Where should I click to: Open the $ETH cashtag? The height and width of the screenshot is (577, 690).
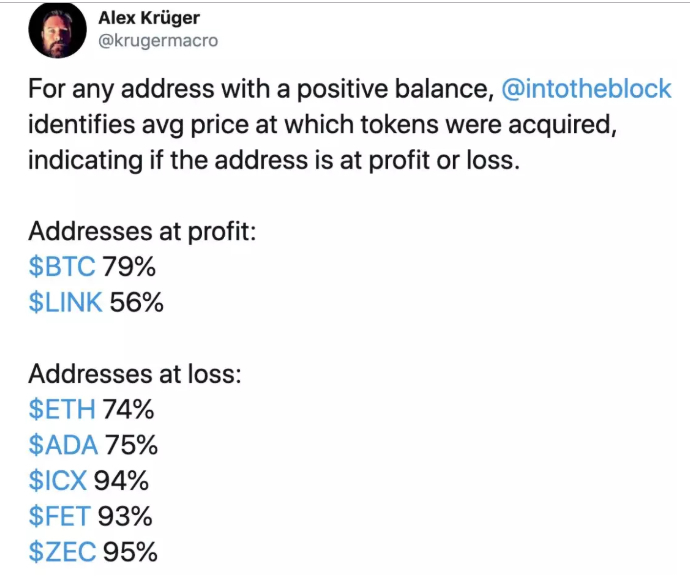(62, 409)
